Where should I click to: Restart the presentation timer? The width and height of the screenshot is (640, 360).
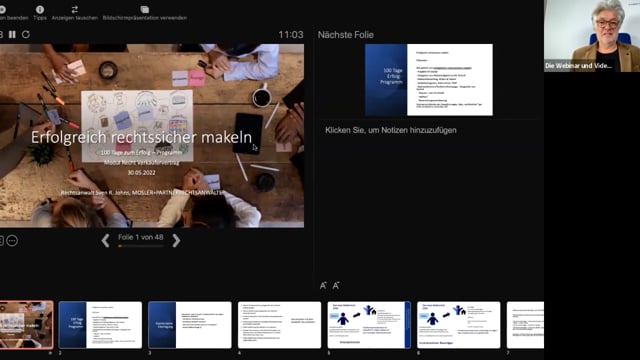(26, 35)
